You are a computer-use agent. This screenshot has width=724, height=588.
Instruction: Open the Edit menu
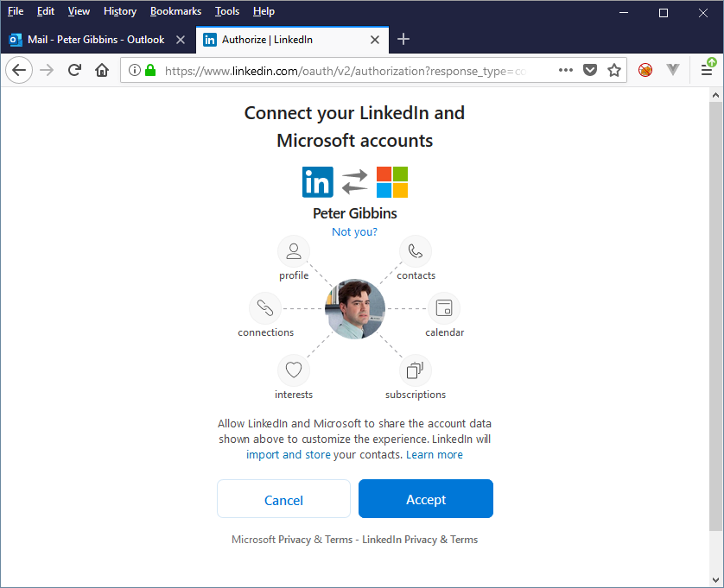pyautogui.click(x=46, y=11)
